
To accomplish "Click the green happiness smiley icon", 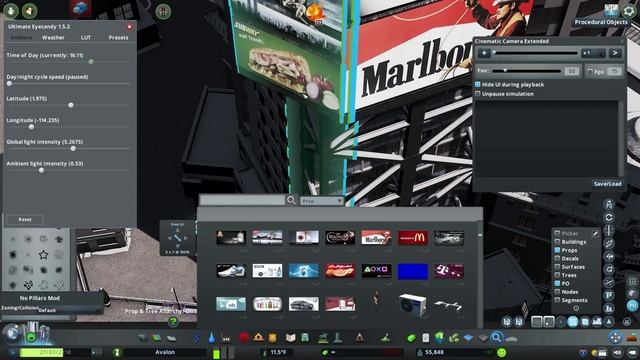I will 502,352.
